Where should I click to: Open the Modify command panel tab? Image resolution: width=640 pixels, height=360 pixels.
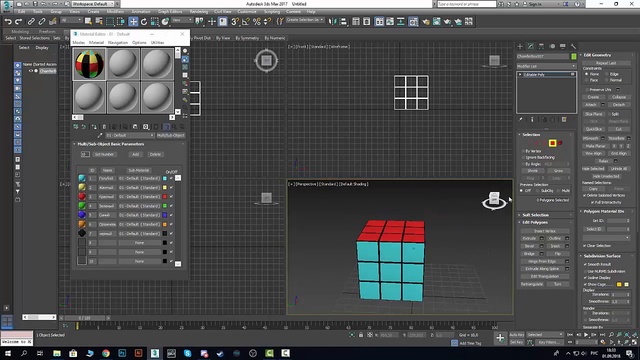pos(531,46)
